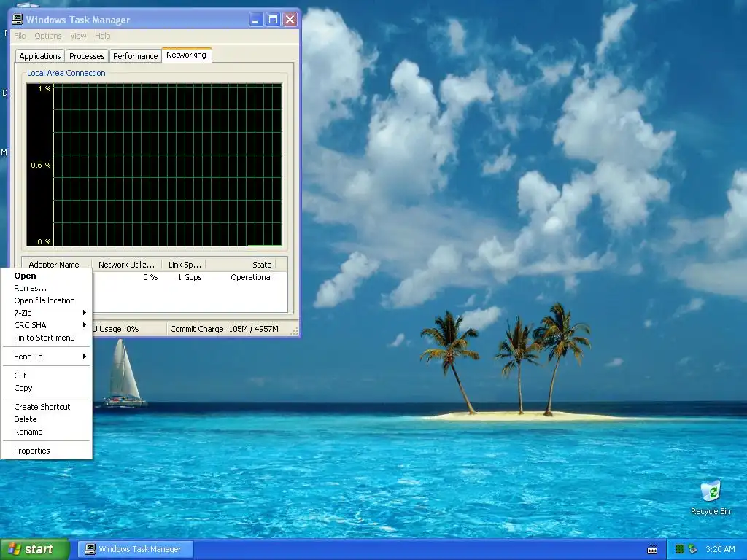Switch to the Applications tab
The image size is (747, 560).
click(x=40, y=55)
